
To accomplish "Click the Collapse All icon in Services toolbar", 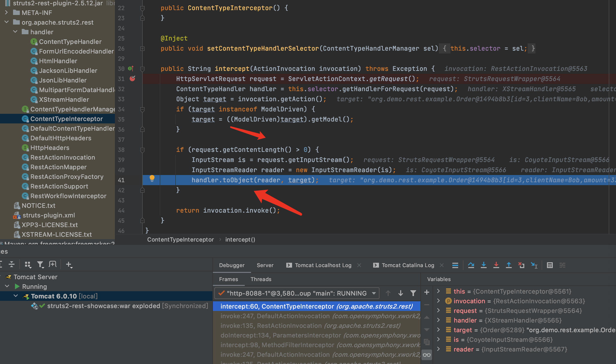I will pos(12,264).
